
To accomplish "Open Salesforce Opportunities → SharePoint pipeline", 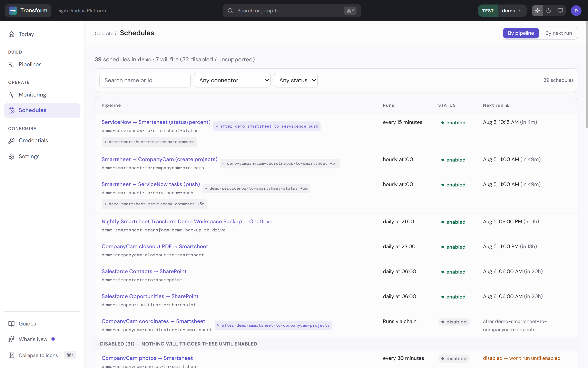I will [150, 296].
